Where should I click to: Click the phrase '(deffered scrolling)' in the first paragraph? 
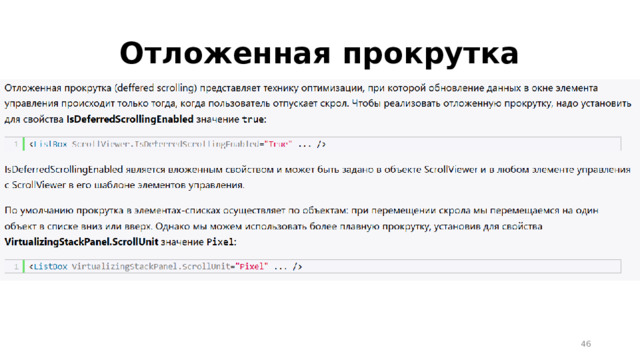(x=156, y=88)
